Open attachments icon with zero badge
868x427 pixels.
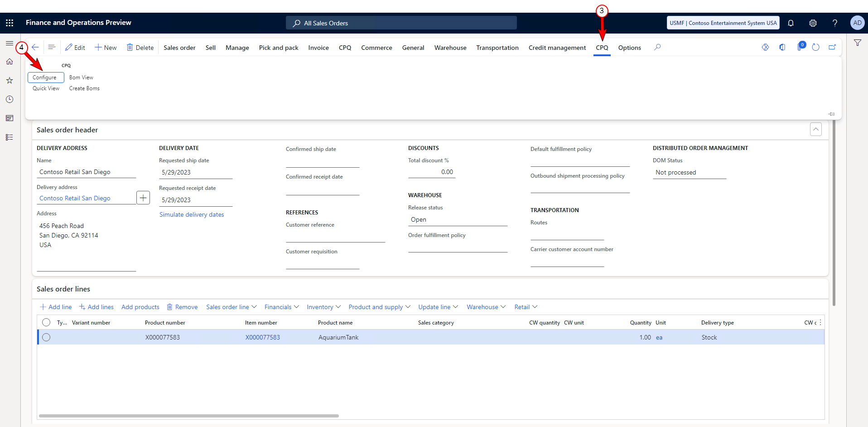click(800, 47)
